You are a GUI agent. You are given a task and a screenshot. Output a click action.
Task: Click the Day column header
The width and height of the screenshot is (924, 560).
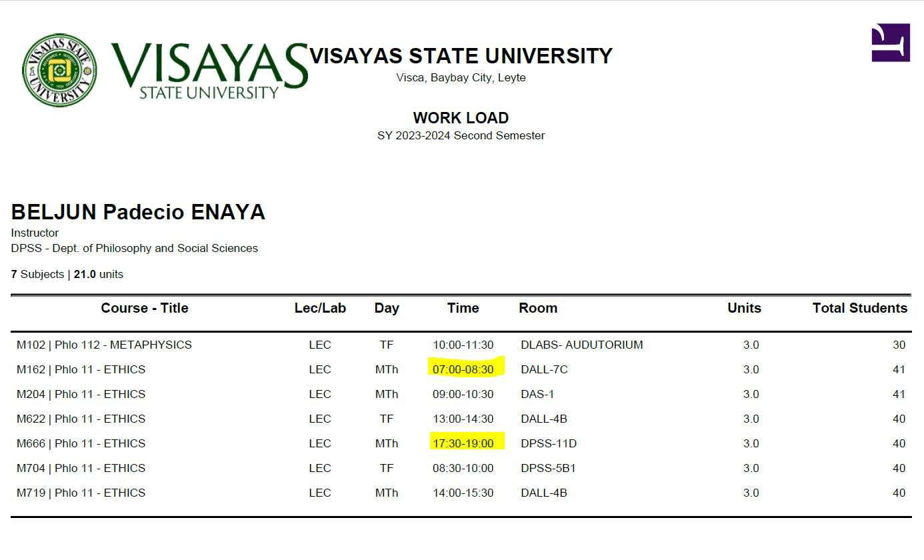point(387,308)
